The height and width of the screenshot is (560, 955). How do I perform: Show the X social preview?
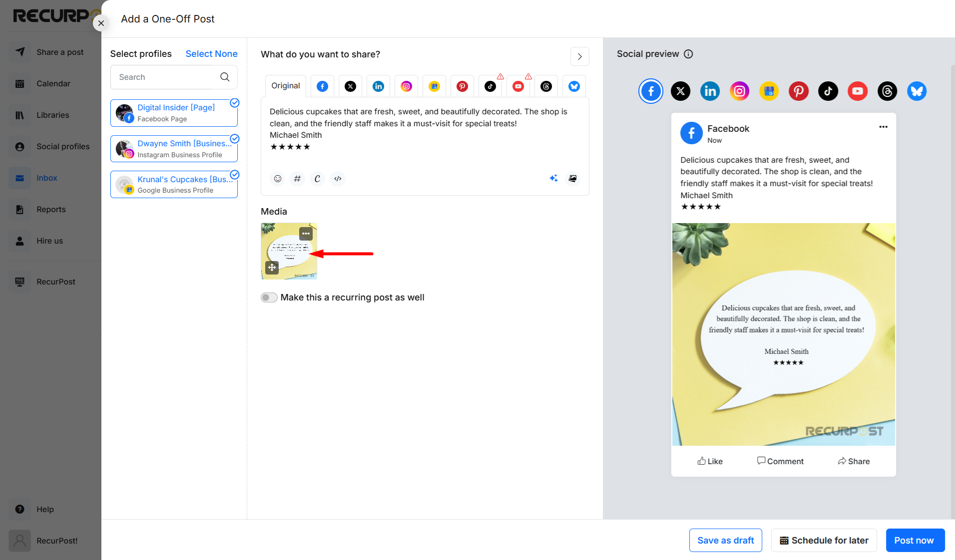tap(680, 91)
